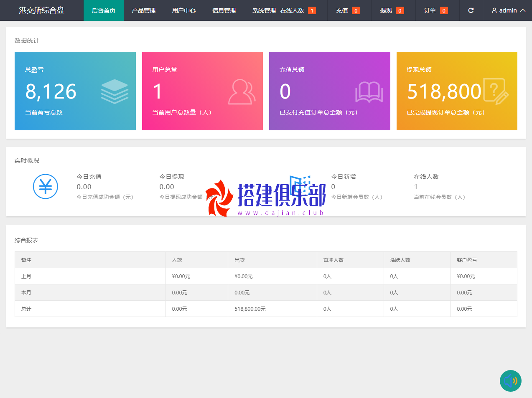Image resolution: width=532 pixels, height=398 pixels.
Task: Click the 今日提现 label
Action: [172, 177]
